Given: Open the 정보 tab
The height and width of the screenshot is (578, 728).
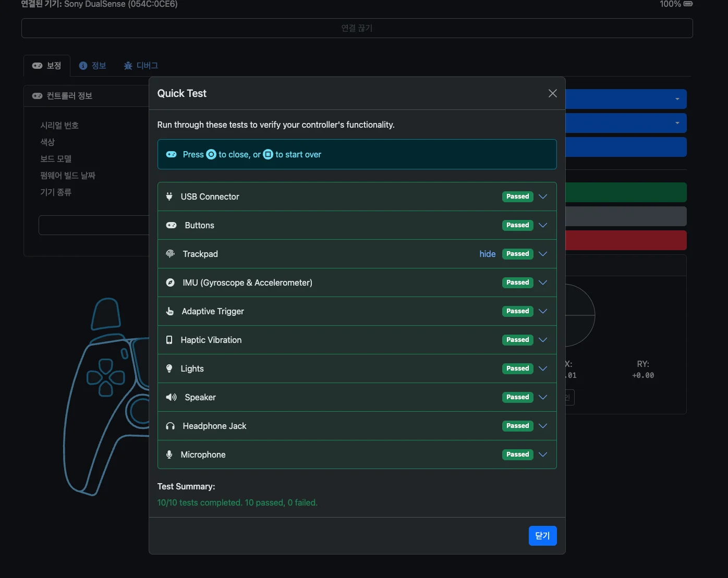Looking at the screenshot, I should pyautogui.click(x=93, y=66).
